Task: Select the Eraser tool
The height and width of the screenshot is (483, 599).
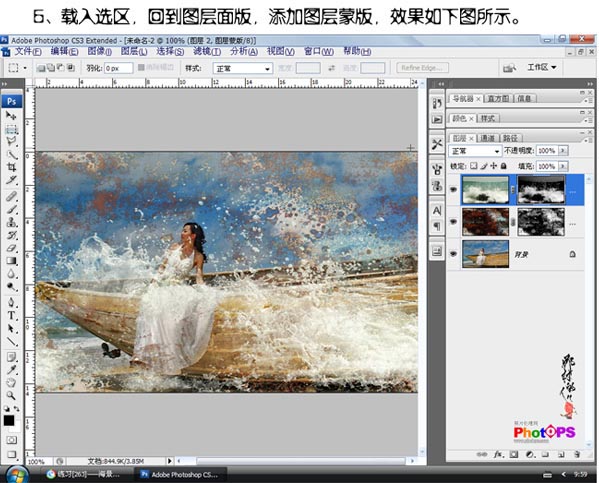Action: (11, 248)
